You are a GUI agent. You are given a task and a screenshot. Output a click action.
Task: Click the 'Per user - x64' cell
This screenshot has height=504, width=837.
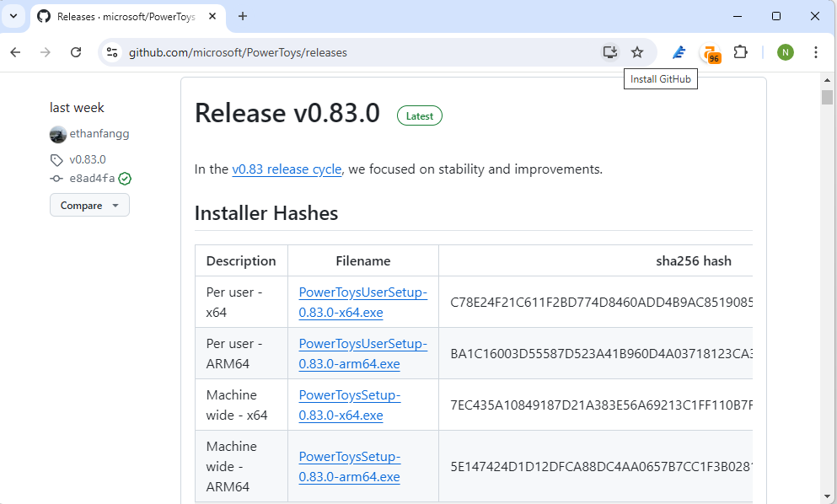(x=241, y=303)
